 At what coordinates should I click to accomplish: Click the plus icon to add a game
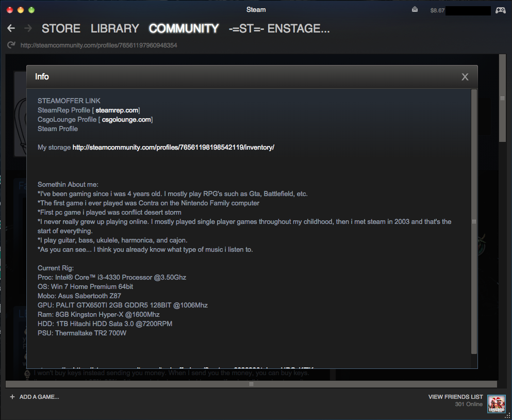12,397
